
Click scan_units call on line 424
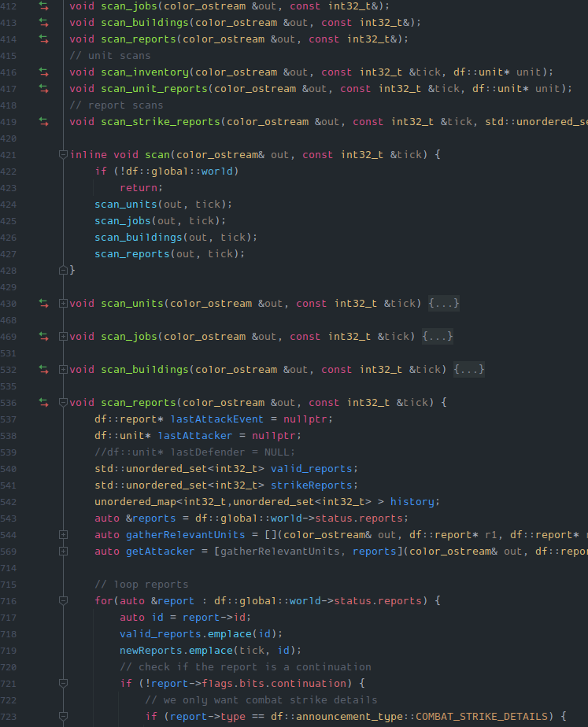tap(126, 204)
